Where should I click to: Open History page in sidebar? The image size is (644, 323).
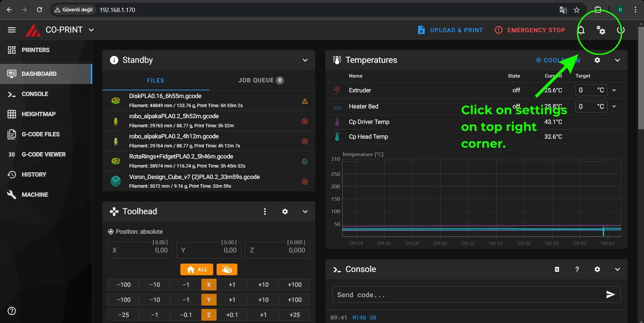coord(46,175)
